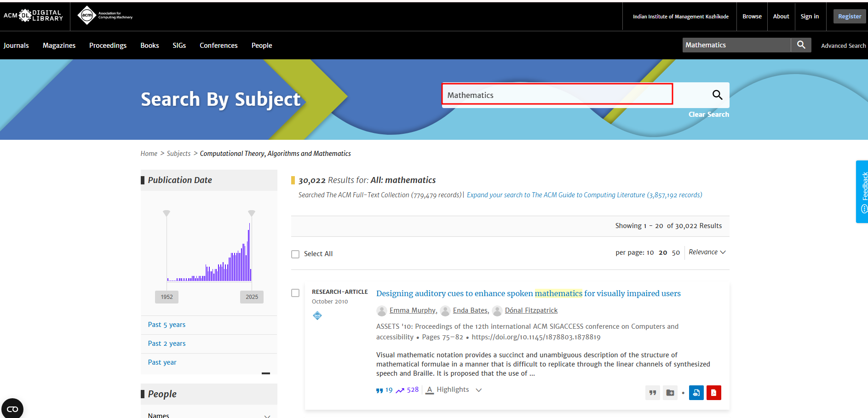Show 50 results per page

[x=676, y=252]
